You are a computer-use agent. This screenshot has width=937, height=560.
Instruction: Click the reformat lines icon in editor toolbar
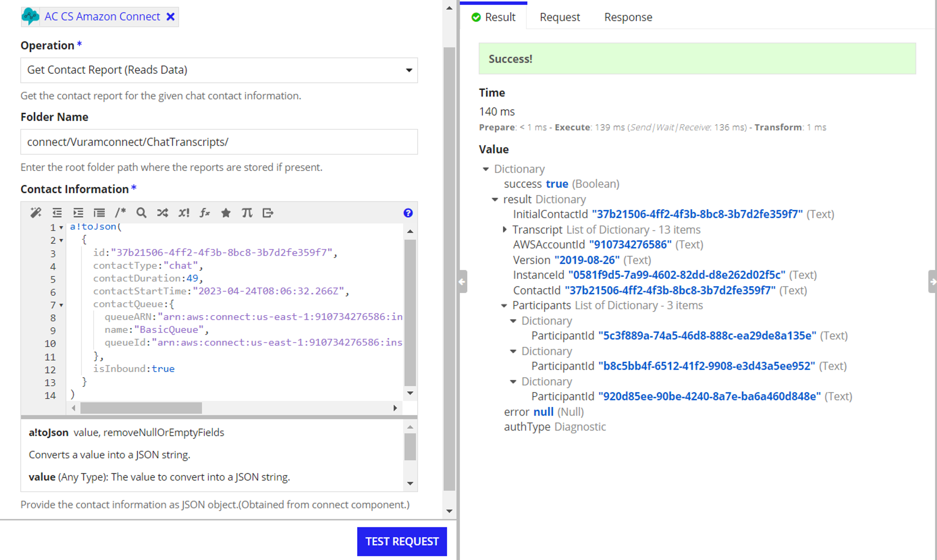click(x=99, y=213)
